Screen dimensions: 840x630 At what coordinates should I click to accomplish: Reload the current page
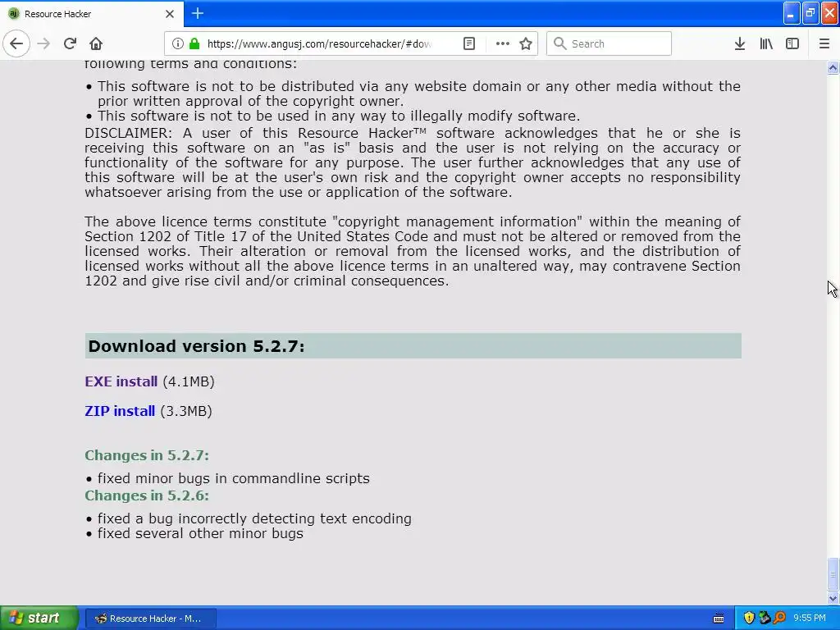tap(70, 43)
